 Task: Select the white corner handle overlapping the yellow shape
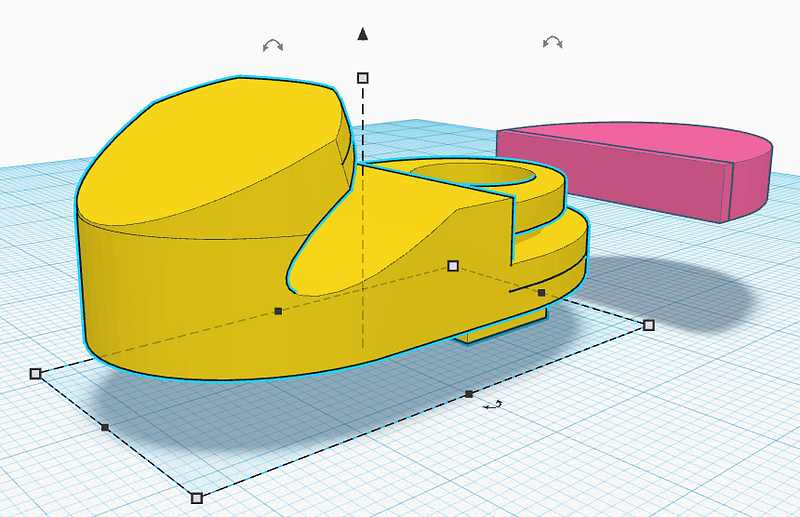[453, 266]
